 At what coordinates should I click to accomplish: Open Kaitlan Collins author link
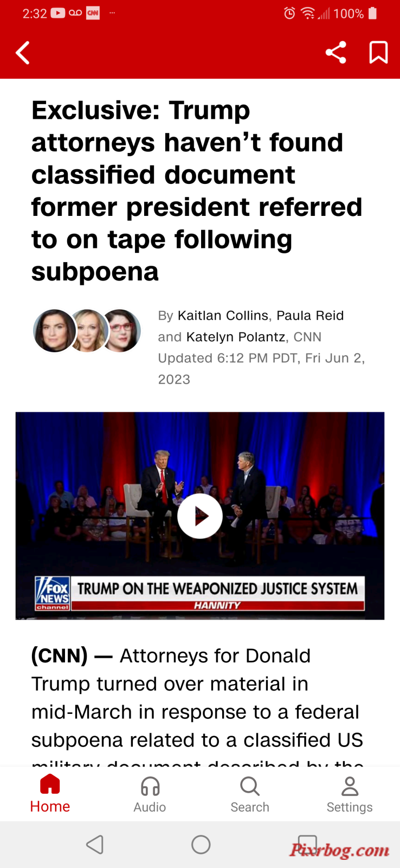[x=223, y=316]
